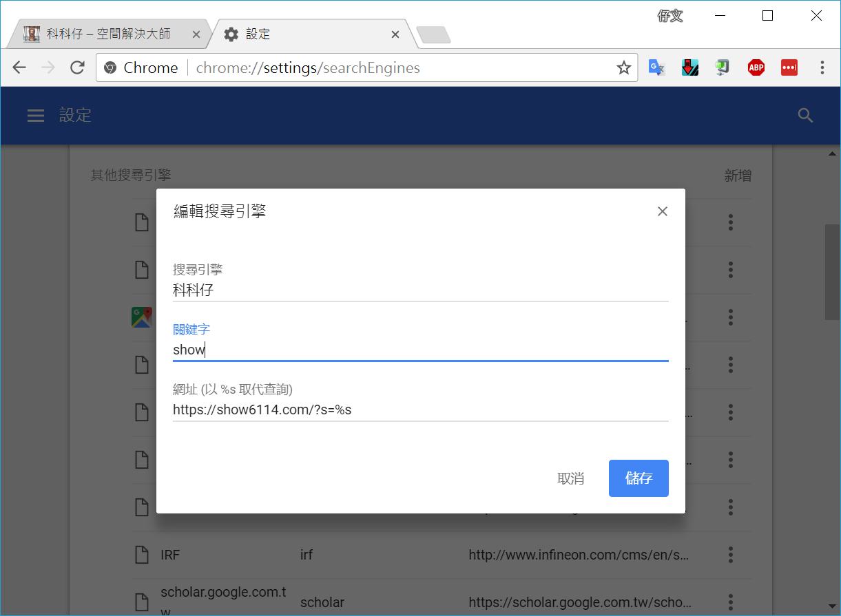Open the settings hamburger menu
The image size is (841, 616).
[35, 116]
